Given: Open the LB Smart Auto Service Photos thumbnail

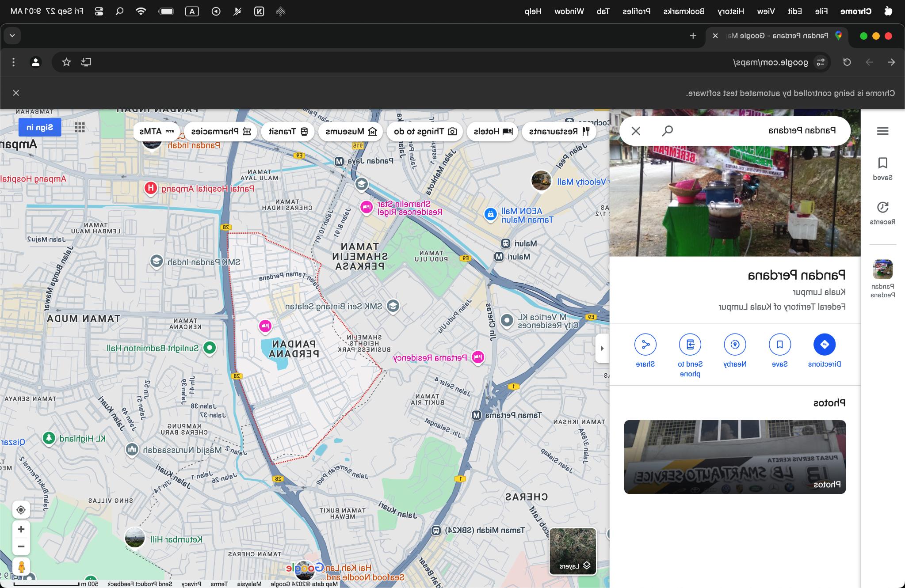Looking at the screenshot, I should [x=735, y=457].
